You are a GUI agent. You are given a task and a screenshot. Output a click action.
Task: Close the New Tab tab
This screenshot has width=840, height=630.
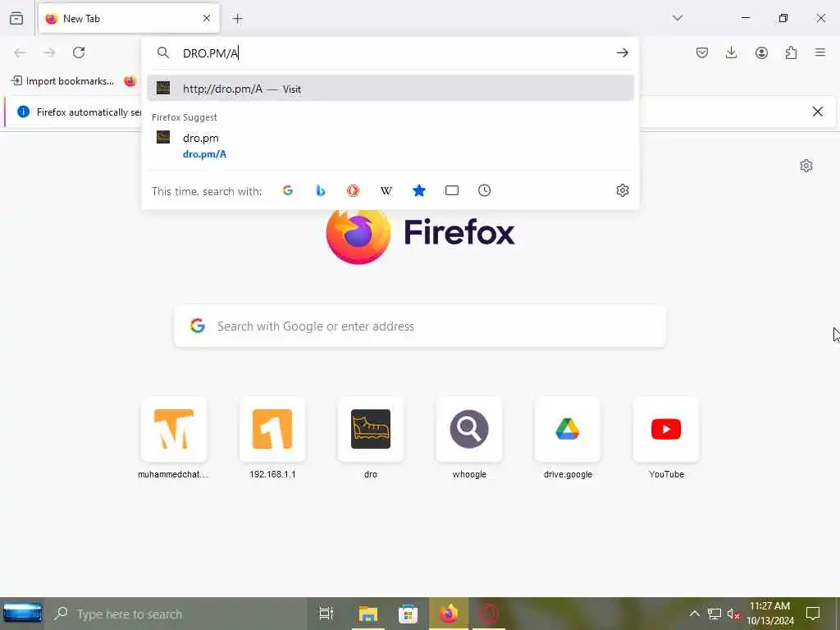tap(207, 19)
